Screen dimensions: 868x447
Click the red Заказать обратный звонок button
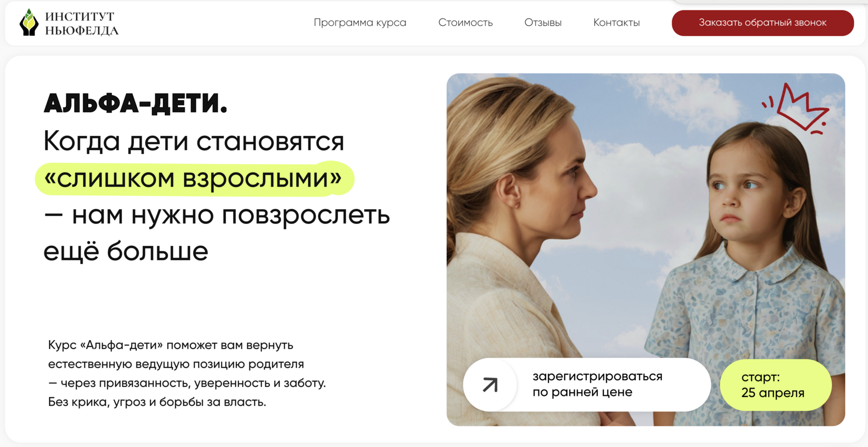pos(763,23)
